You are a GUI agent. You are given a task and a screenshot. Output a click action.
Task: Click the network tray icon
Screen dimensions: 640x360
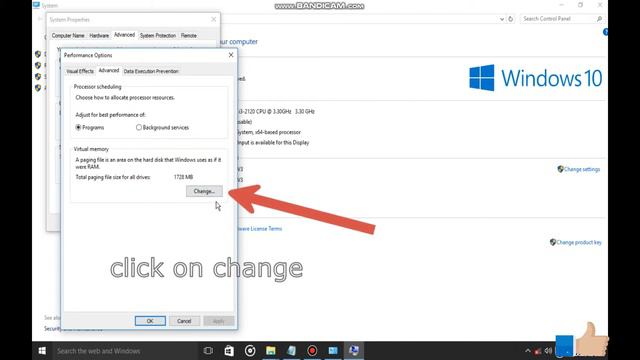(x=538, y=351)
